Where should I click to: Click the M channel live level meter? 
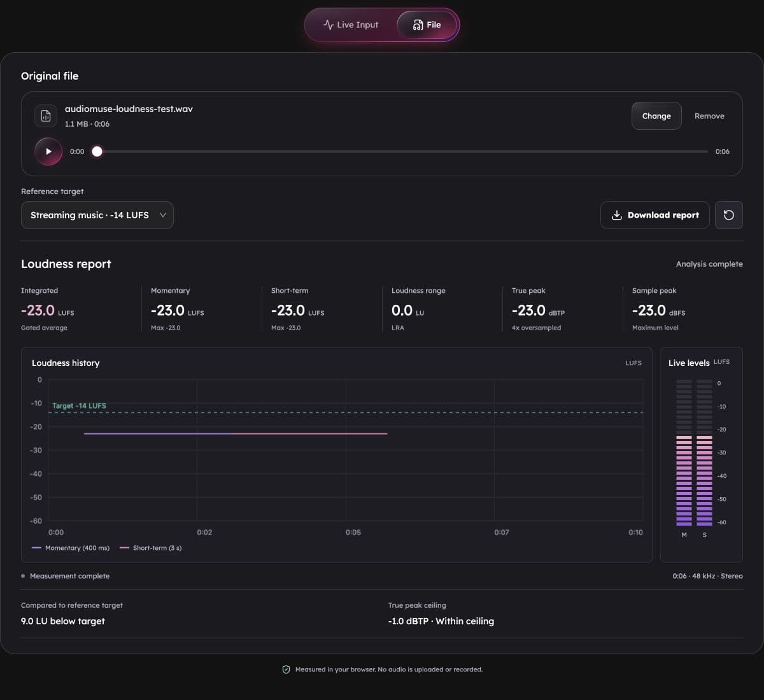pyautogui.click(x=684, y=452)
